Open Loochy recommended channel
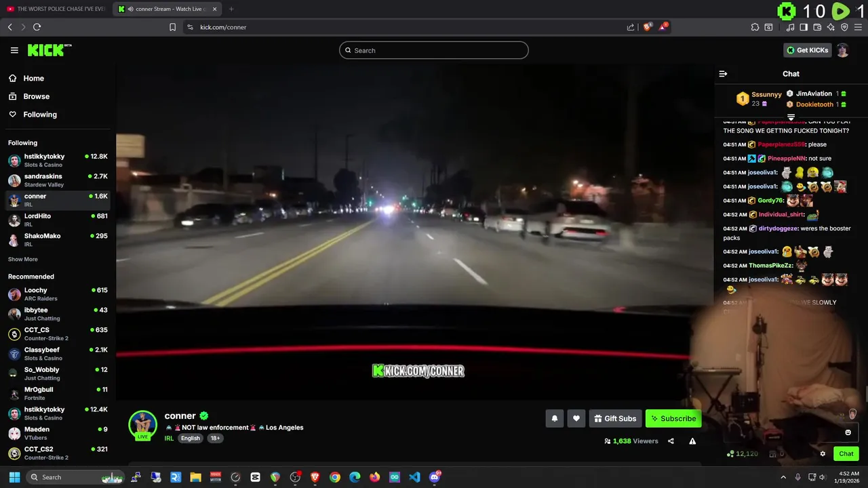This screenshot has width=868, height=488. click(58, 294)
